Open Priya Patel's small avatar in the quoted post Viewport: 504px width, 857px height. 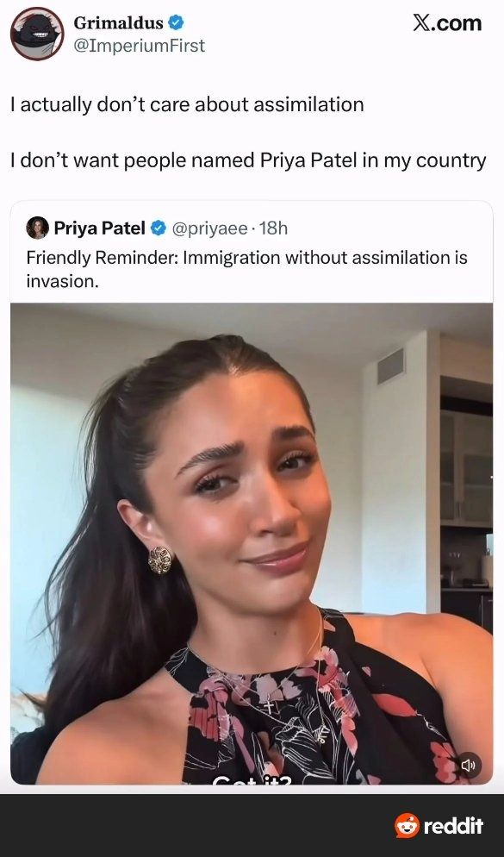coord(37,228)
